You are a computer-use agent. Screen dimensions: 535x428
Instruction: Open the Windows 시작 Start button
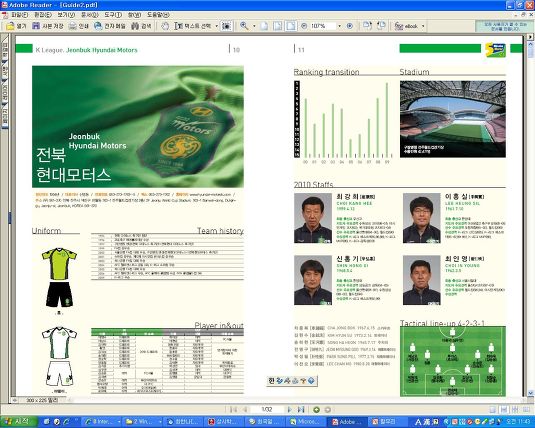click(18, 422)
